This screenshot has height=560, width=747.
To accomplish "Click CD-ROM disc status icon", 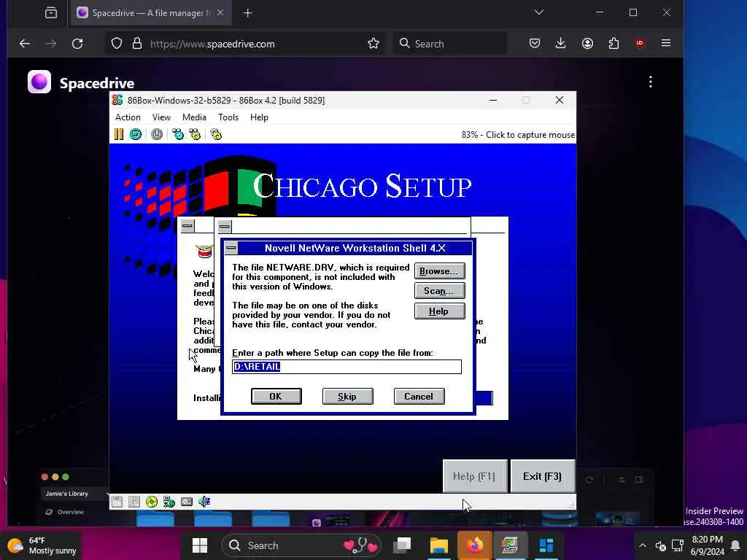I will coord(152,502).
